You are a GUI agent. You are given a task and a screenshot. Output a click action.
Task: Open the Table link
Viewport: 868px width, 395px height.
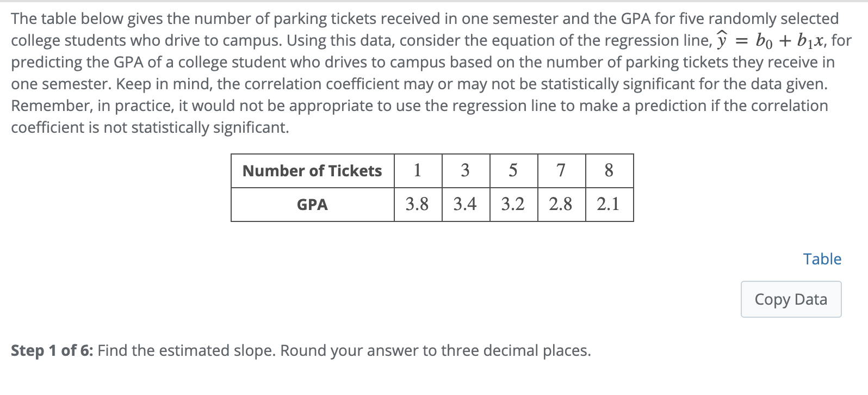[822, 260]
